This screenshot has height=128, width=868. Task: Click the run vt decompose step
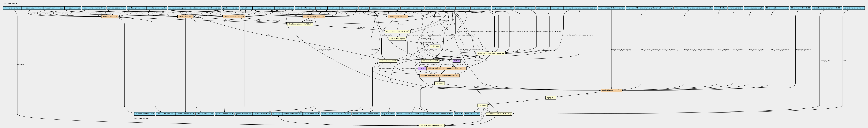click(398, 39)
